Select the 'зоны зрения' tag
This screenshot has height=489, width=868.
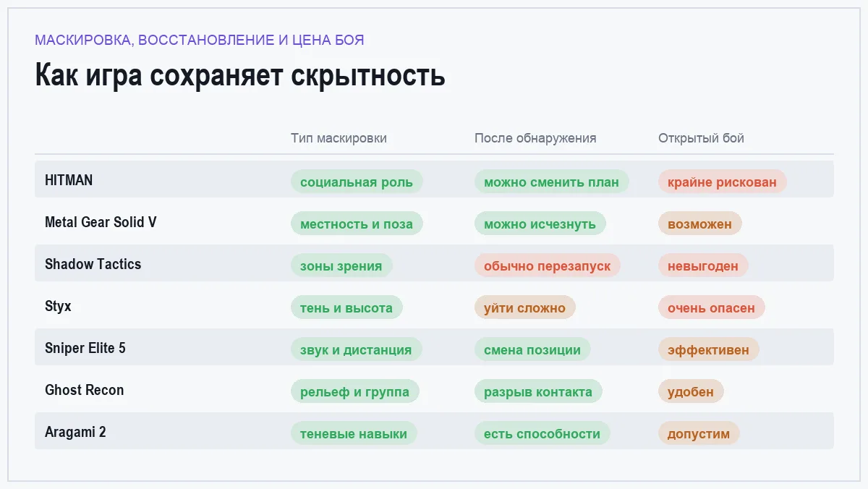tap(341, 265)
